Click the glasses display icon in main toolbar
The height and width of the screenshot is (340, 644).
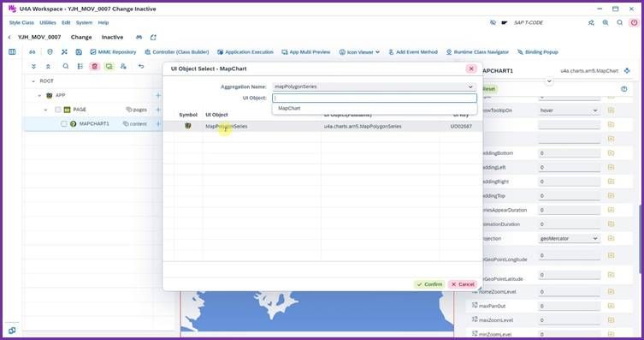click(x=32, y=51)
